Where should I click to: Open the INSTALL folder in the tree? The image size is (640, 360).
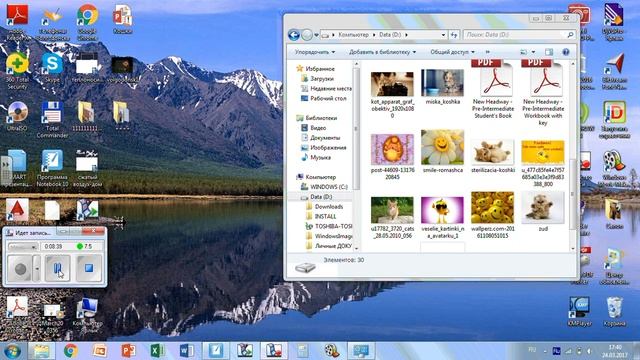321,216
